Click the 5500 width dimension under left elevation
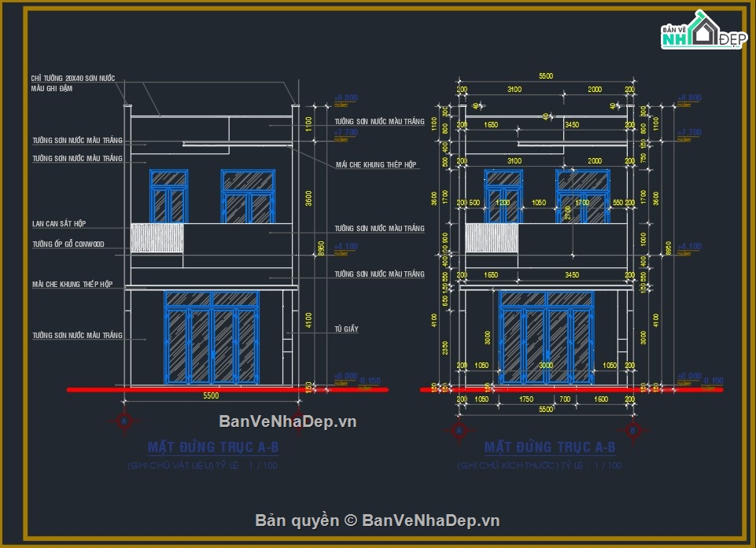This screenshot has width=756, height=548. (211, 395)
